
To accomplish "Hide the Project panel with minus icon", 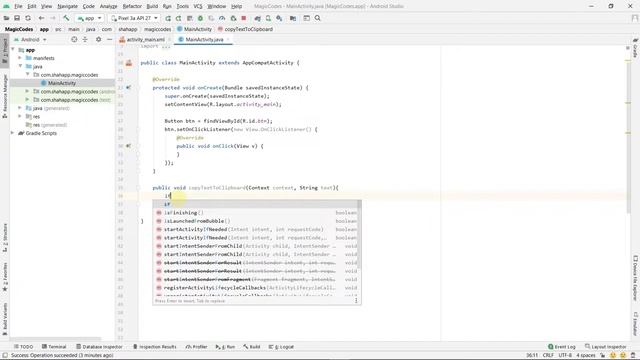I will coord(109,40).
